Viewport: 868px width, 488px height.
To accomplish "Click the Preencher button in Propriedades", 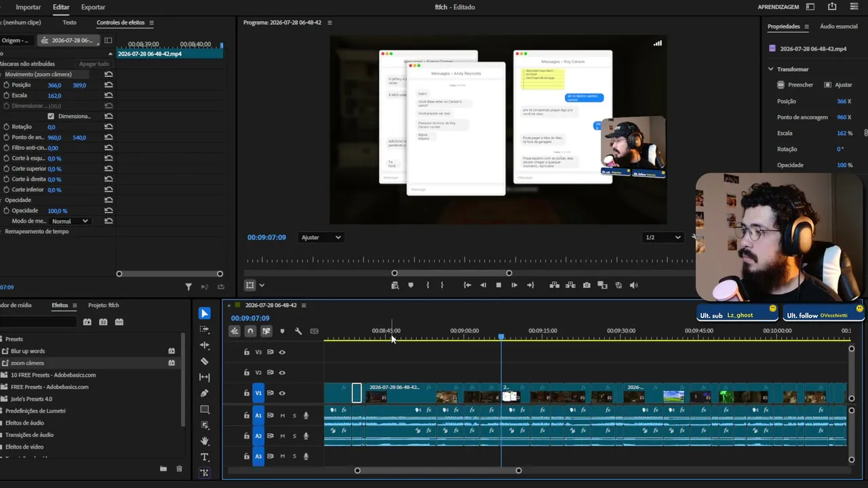I will click(x=795, y=85).
